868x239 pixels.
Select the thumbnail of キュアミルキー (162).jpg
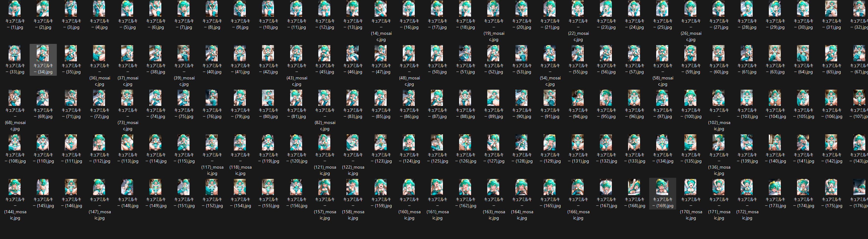(465, 187)
